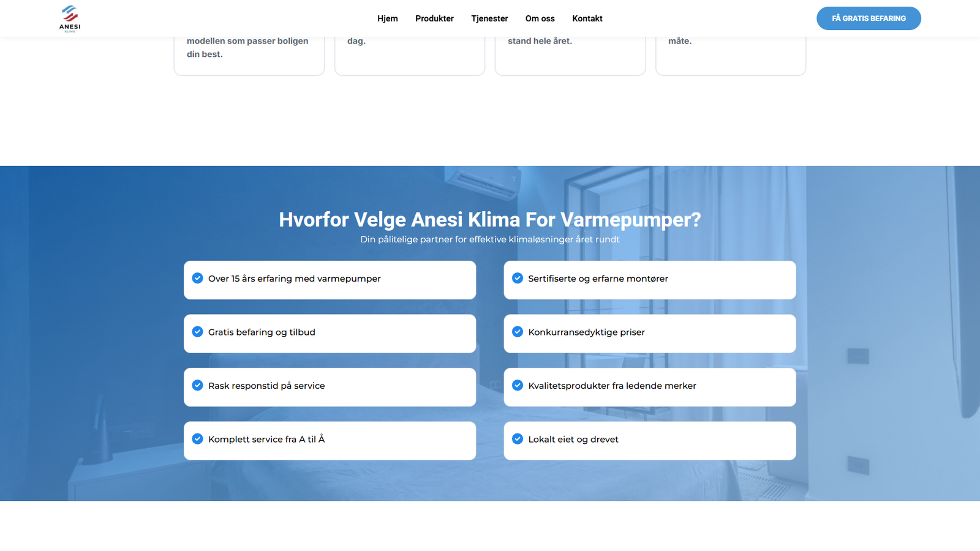Click checkmark icon beside Komplett service fra A til Å

[197, 439]
